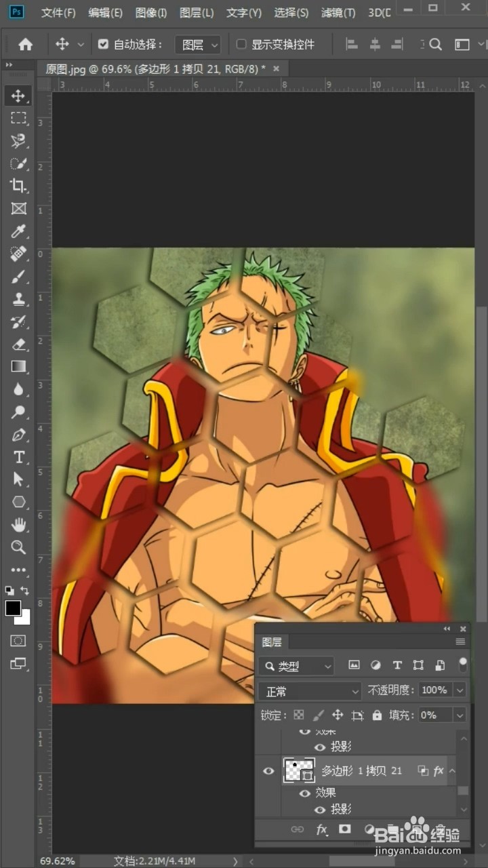The width and height of the screenshot is (488, 868).
Task: Select the Path Selection tool
Action: tap(18, 479)
